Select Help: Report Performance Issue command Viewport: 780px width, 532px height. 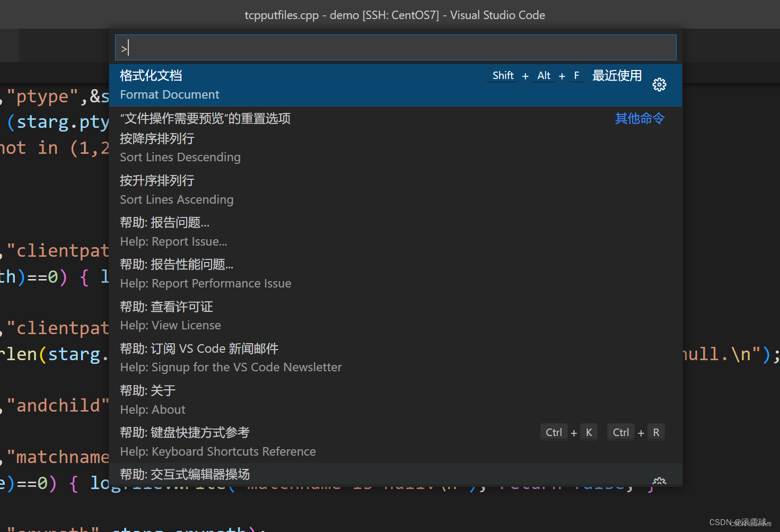(x=396, y=274)
